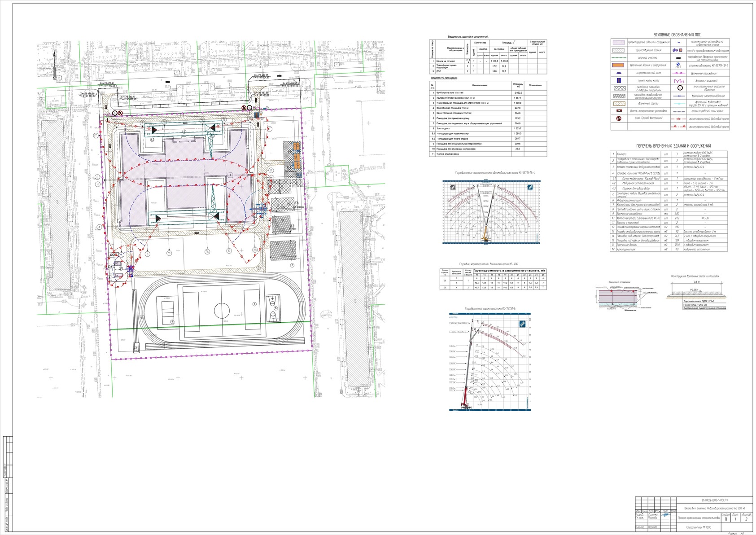Click the wheel wash station legend symbol
The height and width of the screenshot is (535, 756).
[x=619, y=80]
